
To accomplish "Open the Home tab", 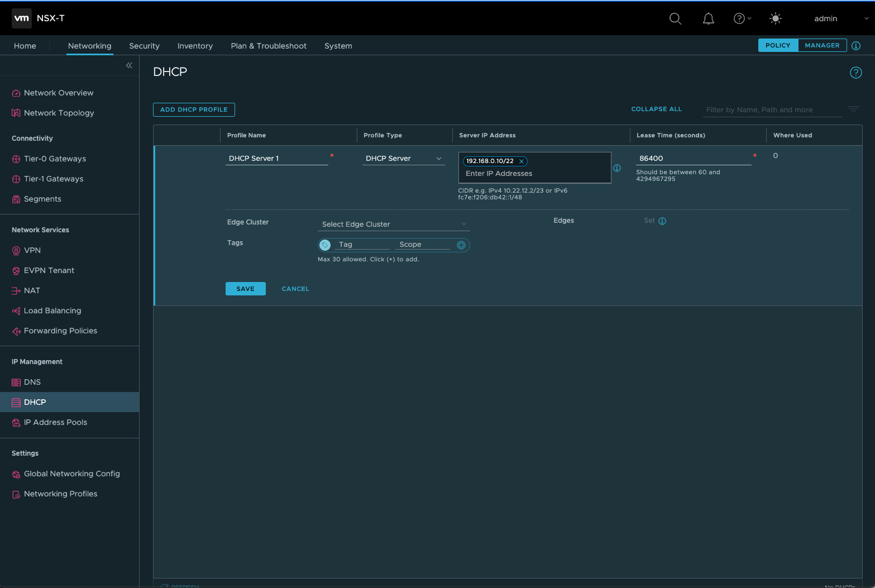I will (25, 46).
